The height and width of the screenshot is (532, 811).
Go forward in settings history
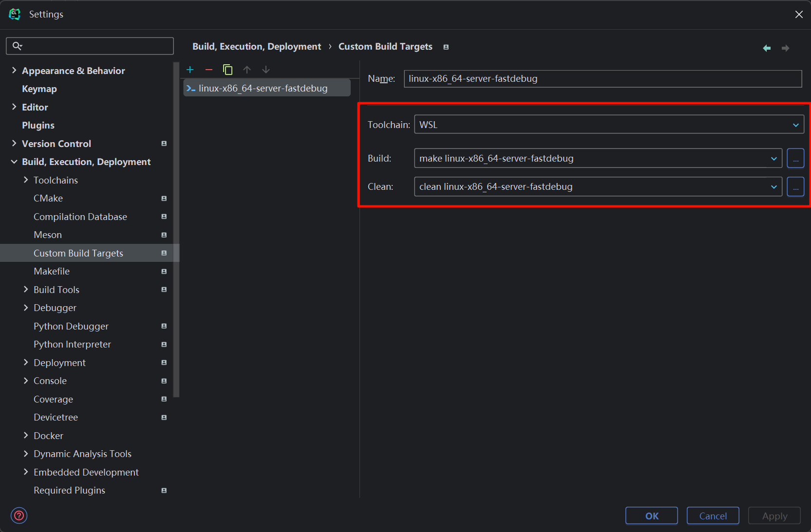(785, 48)
